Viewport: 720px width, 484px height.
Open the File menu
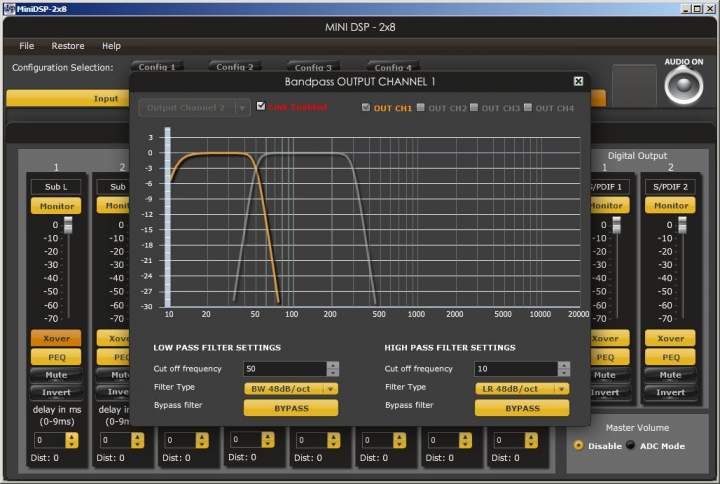(x=26, y=46)
